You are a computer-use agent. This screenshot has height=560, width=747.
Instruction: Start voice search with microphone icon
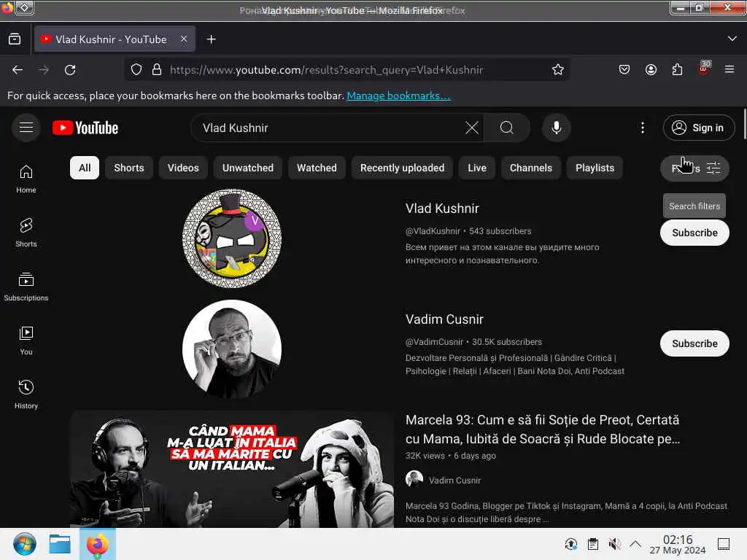point(556,128)
